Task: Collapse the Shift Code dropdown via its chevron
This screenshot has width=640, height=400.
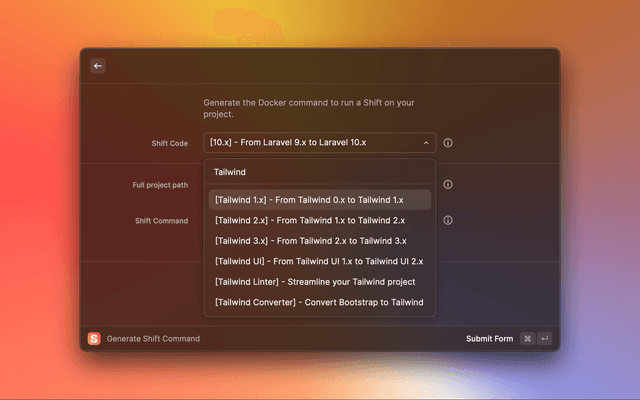Action: click(x=426, y=143)
